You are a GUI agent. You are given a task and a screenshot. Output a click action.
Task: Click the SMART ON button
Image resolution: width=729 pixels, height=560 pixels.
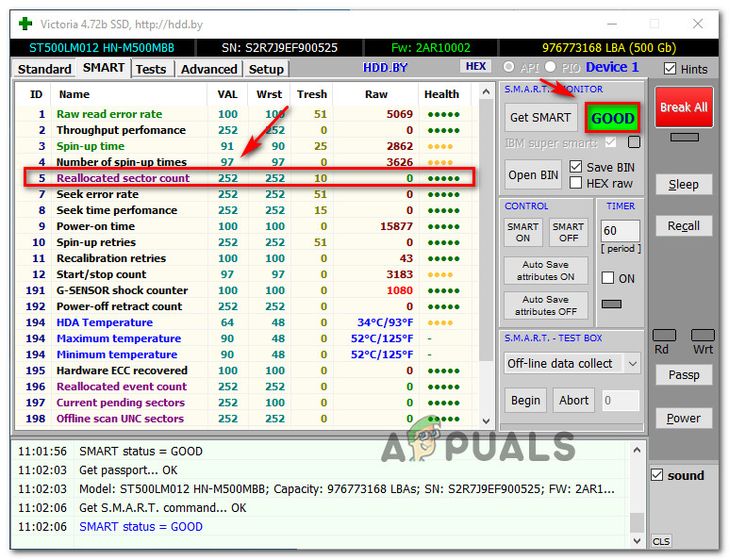523,232
